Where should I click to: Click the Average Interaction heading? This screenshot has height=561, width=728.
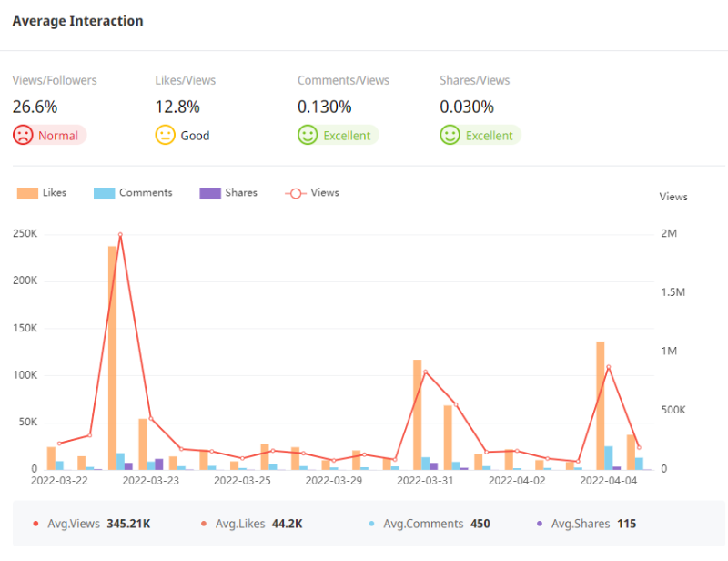[77, 21]
